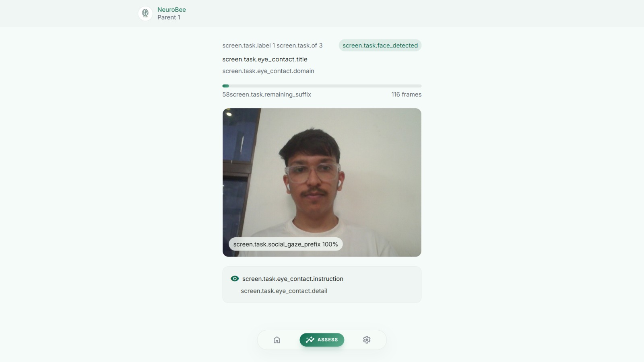Viewport: 644px width, 362px height.
Task: Click the "Parent 1" profile label
Action: tap(169, 17)
